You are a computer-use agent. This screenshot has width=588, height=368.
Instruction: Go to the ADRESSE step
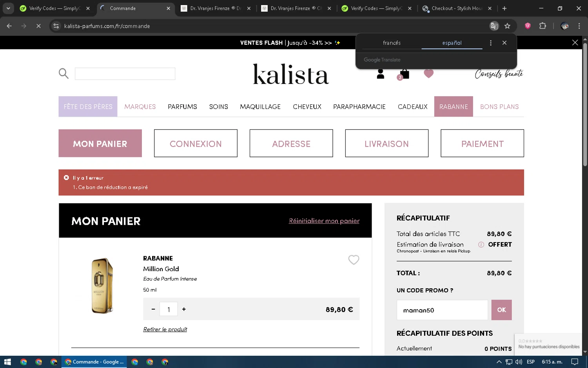click(291, 143)
